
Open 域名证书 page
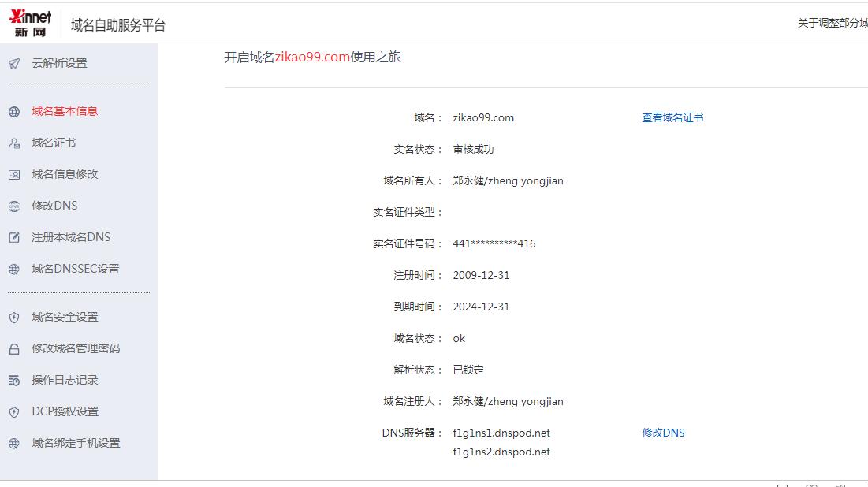pyautogui.click(x=54, y=143)
